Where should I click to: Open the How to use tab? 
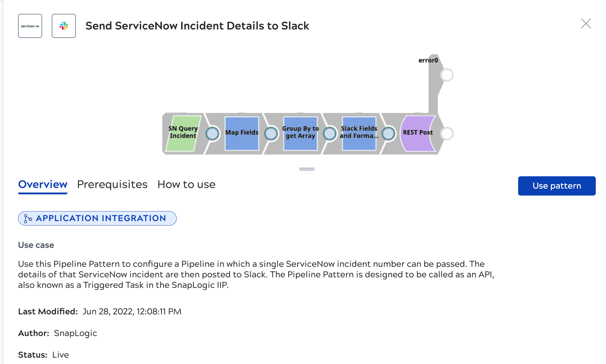pos(187,184)
